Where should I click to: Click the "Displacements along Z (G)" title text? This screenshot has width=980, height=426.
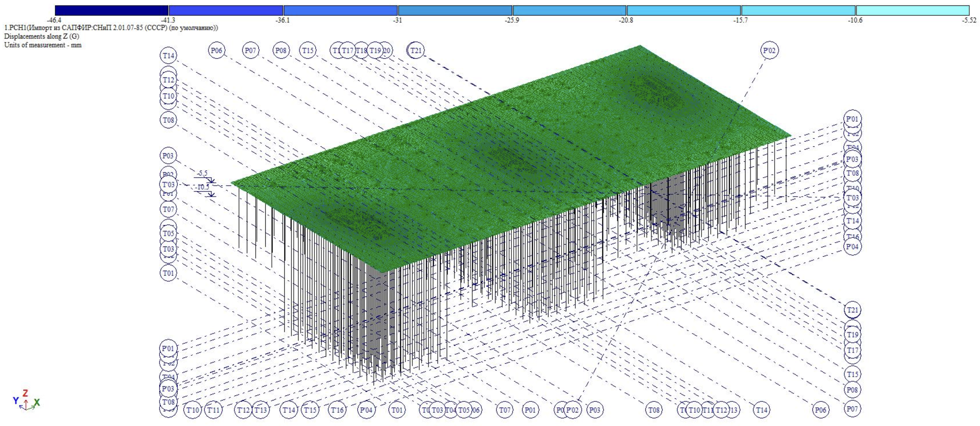[42, 37]
